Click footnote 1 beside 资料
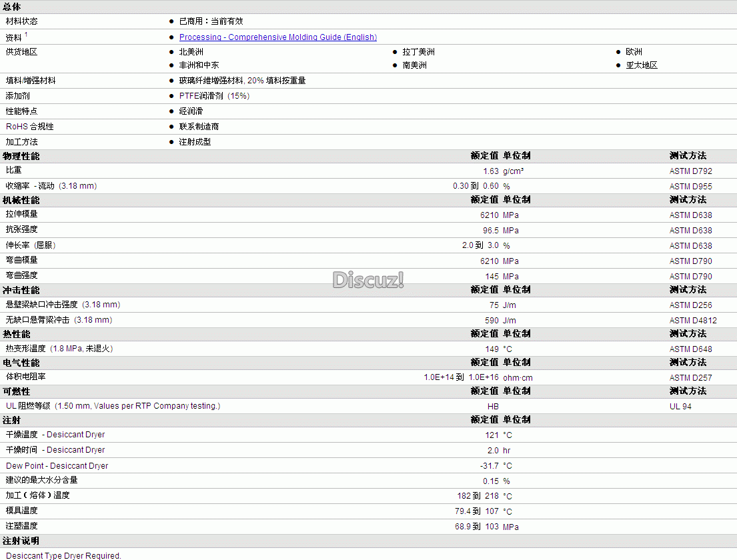This screenshot has height=560, width=737. coord(26,35)
